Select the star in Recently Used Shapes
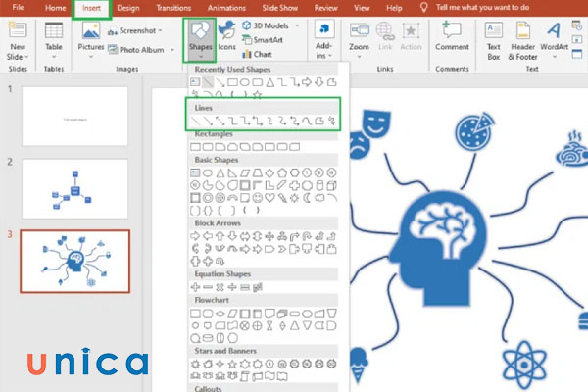The width and height of the screenshot is (588, 392). (257, 94)
